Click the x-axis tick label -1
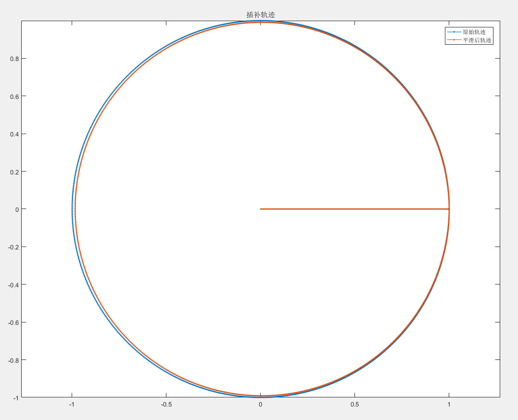Screen dimensions: 518x420 [x=72, y=405]
